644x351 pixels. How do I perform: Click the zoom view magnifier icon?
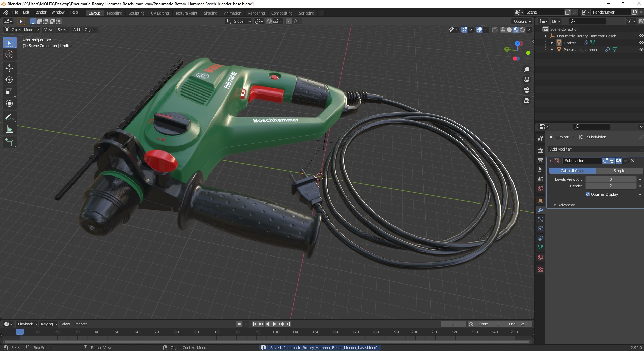tap(527, 70)
